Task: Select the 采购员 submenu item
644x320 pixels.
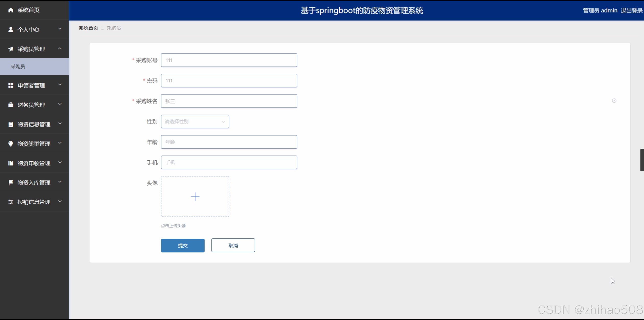Action: (x=18, y=67)
